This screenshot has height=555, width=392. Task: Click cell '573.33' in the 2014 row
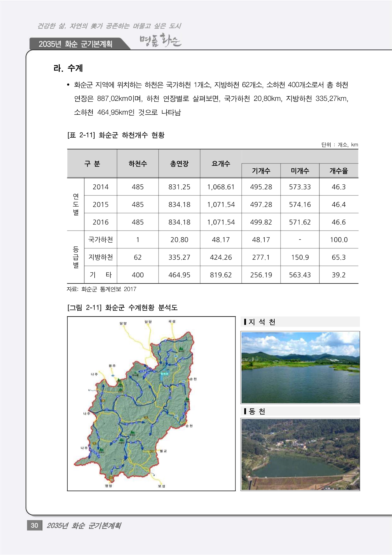[300, 187]
